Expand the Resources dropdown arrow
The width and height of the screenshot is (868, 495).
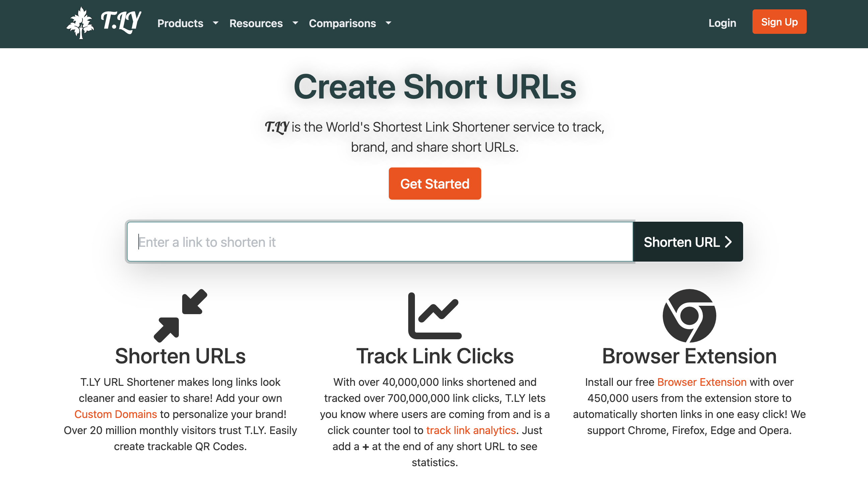click(x=295, y=23)
